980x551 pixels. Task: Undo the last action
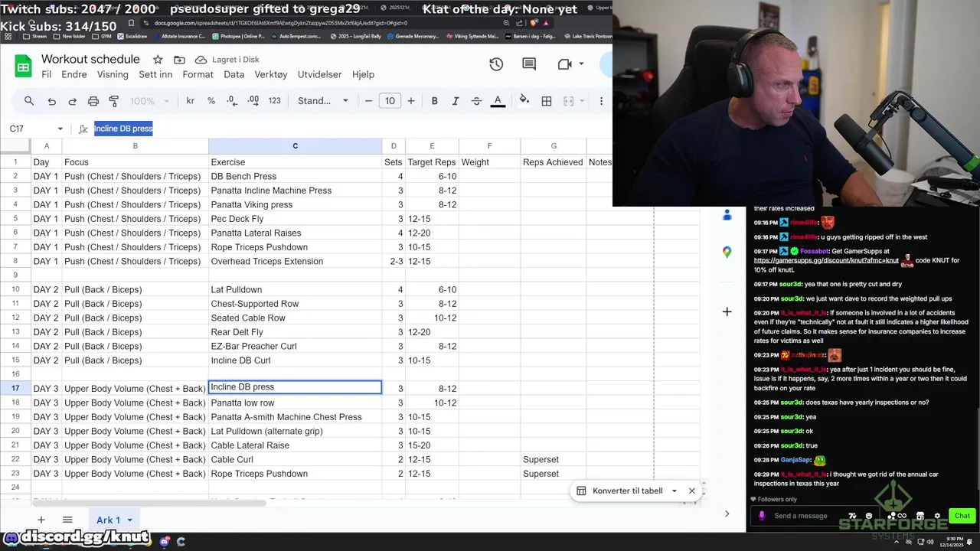(x=51, y=101)
